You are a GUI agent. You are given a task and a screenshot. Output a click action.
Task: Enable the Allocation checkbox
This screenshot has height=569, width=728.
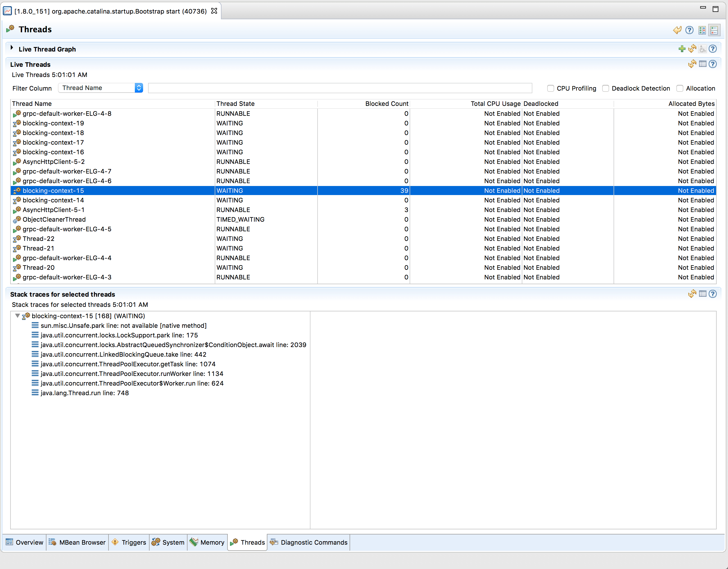point(680,88)
